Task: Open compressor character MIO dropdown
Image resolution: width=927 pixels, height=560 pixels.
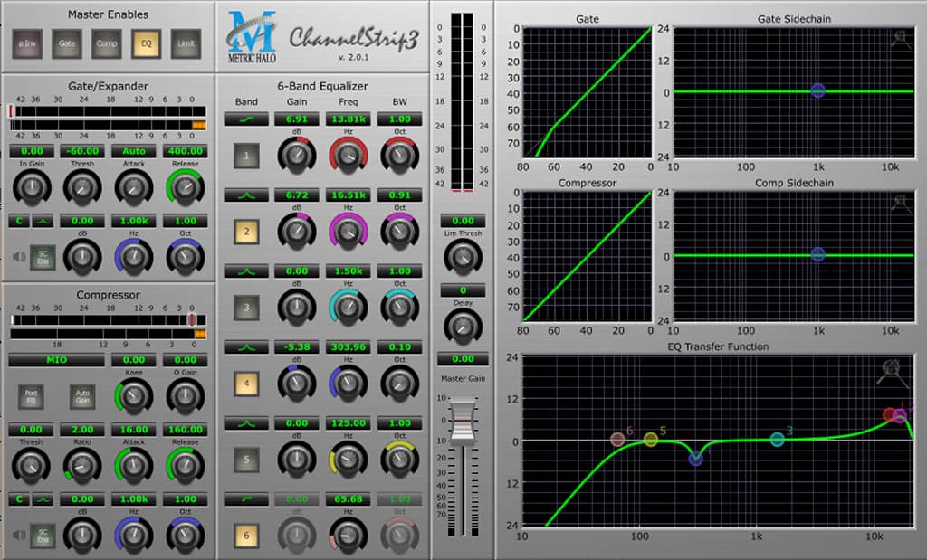Action: 57,360
